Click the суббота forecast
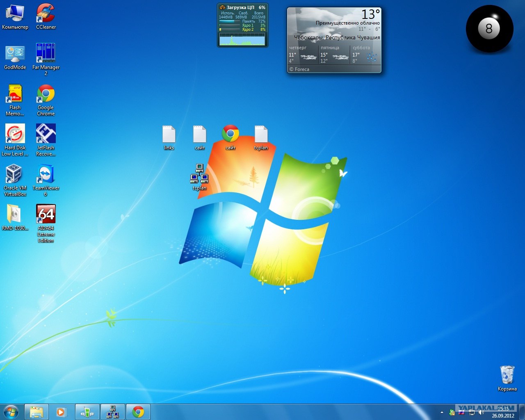This screenshot has height=420, width=525. pyautogui.click(x=365, y=55)
